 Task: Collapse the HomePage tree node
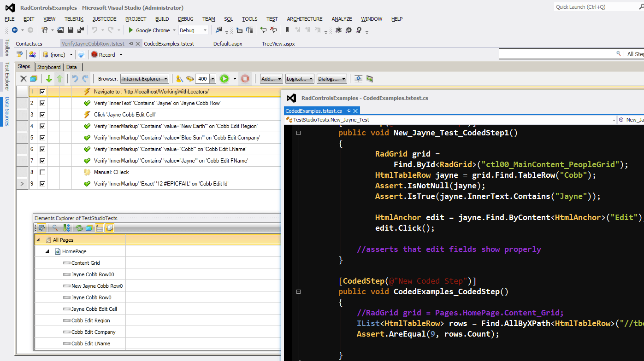47,251
